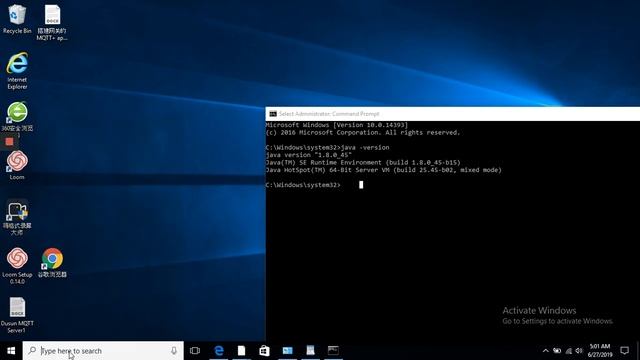Open Microsoft Edge from the taskbar

[219, 351]
